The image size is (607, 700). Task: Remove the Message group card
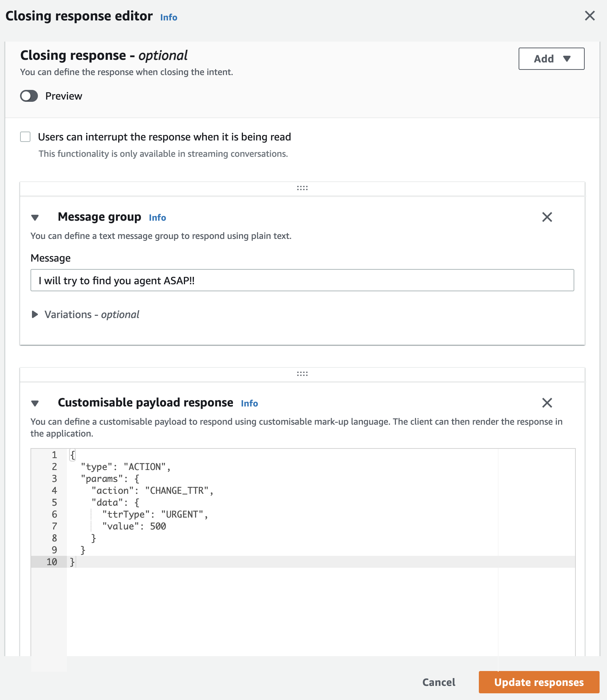(x=547, y=217)
